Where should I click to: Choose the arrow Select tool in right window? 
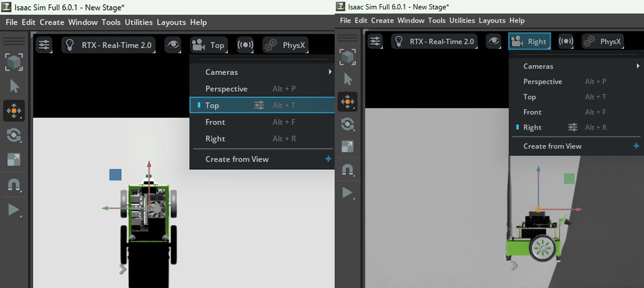348,79
